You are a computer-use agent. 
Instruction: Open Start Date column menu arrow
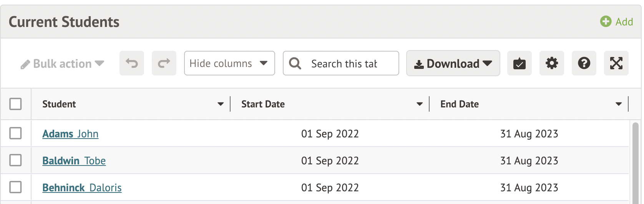coord(420,104)
